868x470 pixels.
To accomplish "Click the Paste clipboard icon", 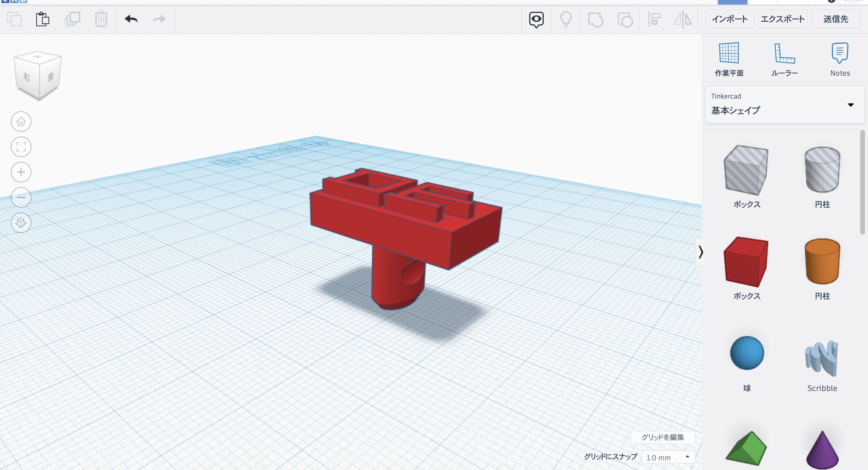I will click(42, 19).
